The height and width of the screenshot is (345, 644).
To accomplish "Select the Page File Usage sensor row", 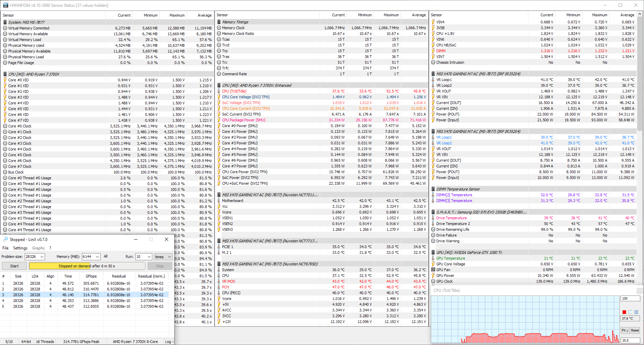I will tap(107, 63).
